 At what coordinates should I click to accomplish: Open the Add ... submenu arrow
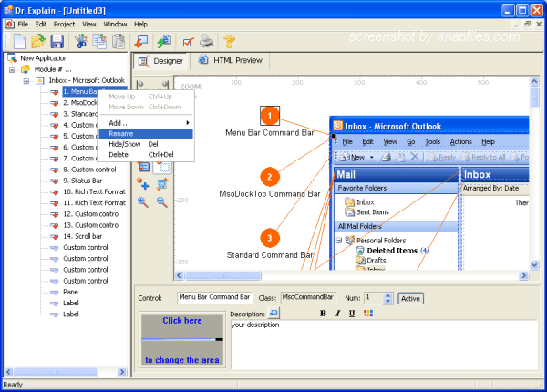pos(188,123)
